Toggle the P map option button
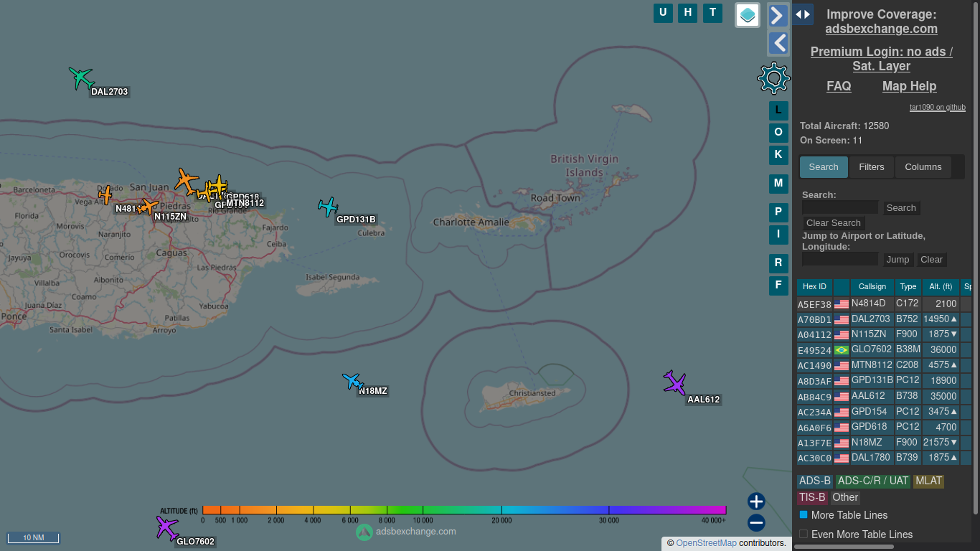 pos(778,212)
